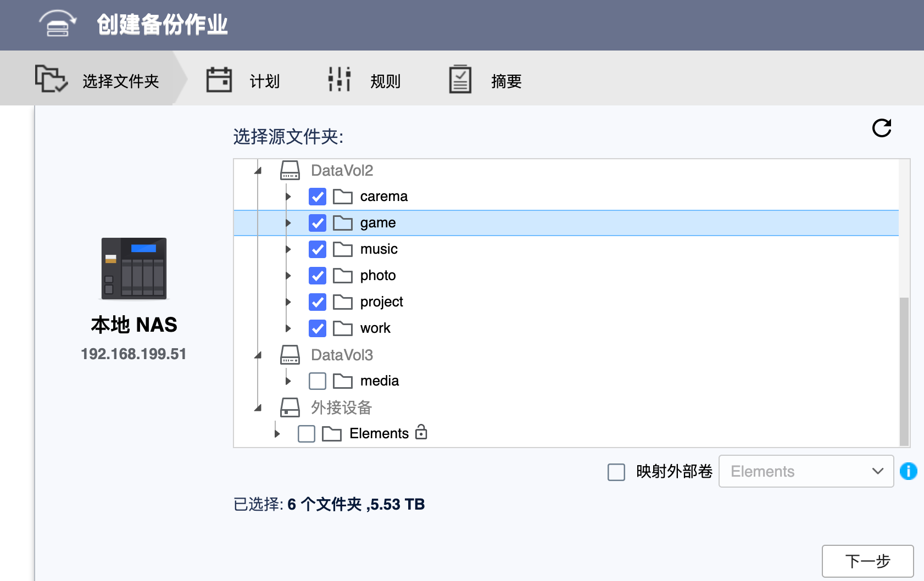Click the blue info icon beside Elements dropdown
The height and width of the screenshot is (581, 924).
click(909, 471)
